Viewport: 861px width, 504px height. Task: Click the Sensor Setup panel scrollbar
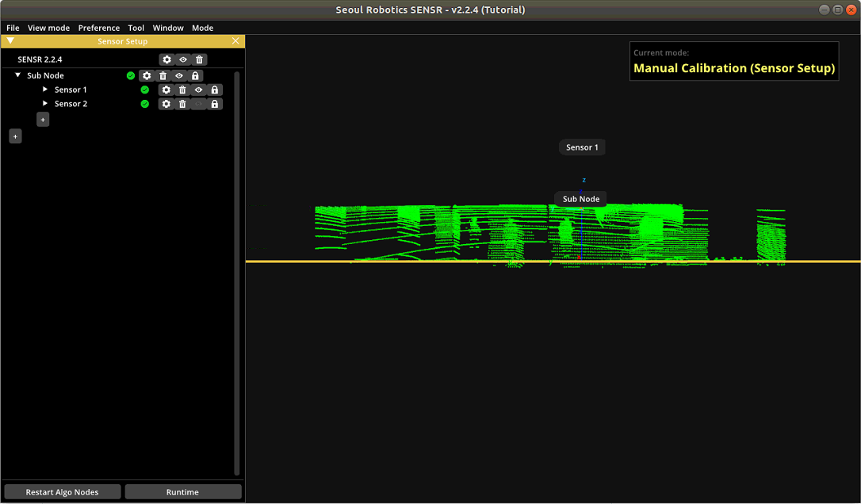tap(236, 273)
